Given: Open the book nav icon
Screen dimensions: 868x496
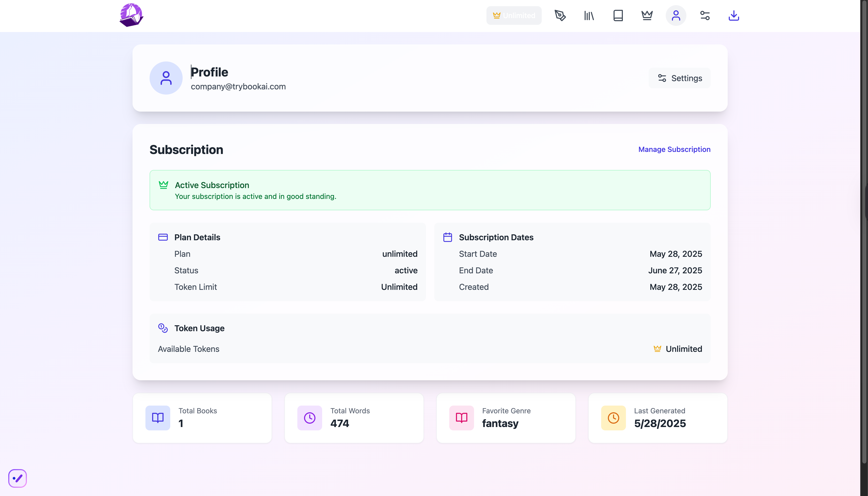Looking at the screenshot, I should (618, 15).
